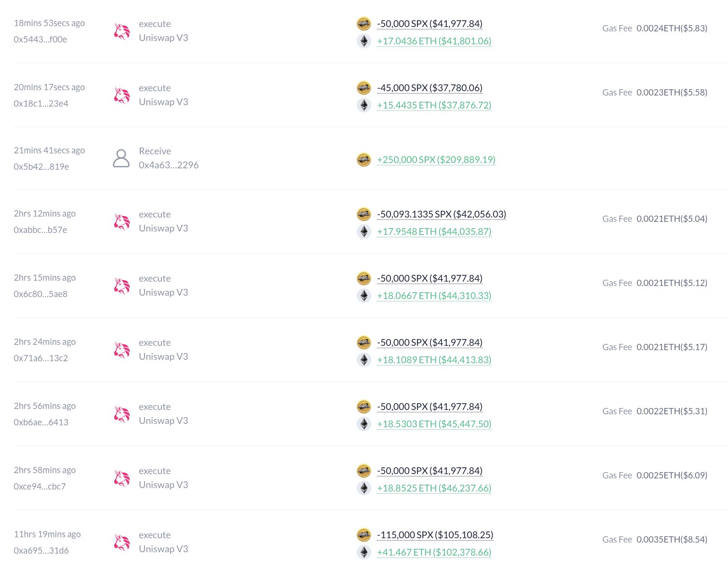Click the Receive contact avatar icon

point(122,158)
